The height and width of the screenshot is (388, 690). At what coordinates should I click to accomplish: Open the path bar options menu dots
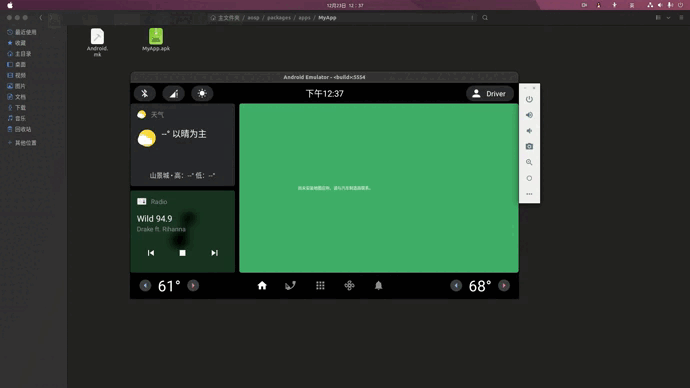click(x=472, y=18)
